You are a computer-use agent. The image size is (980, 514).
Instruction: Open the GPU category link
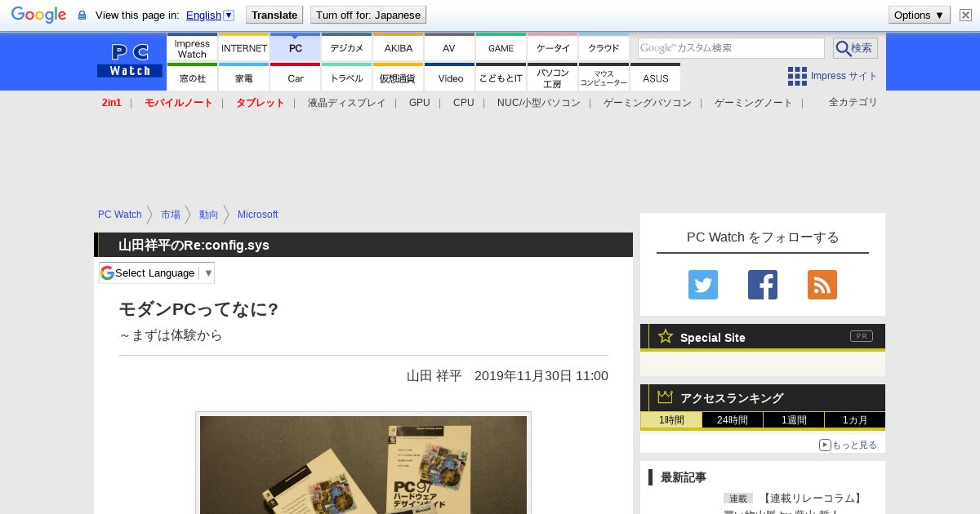point(420,103)
